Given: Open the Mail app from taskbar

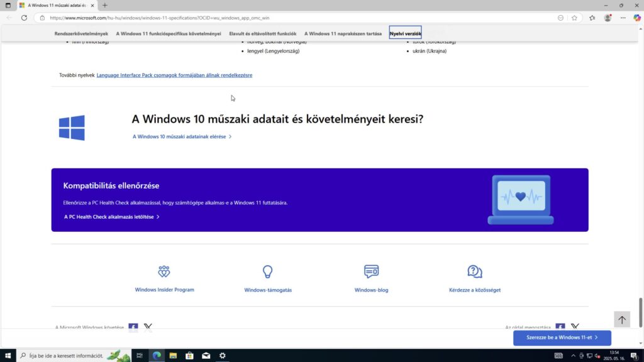Looking at the screenshot, I should (x=206, y=356).
